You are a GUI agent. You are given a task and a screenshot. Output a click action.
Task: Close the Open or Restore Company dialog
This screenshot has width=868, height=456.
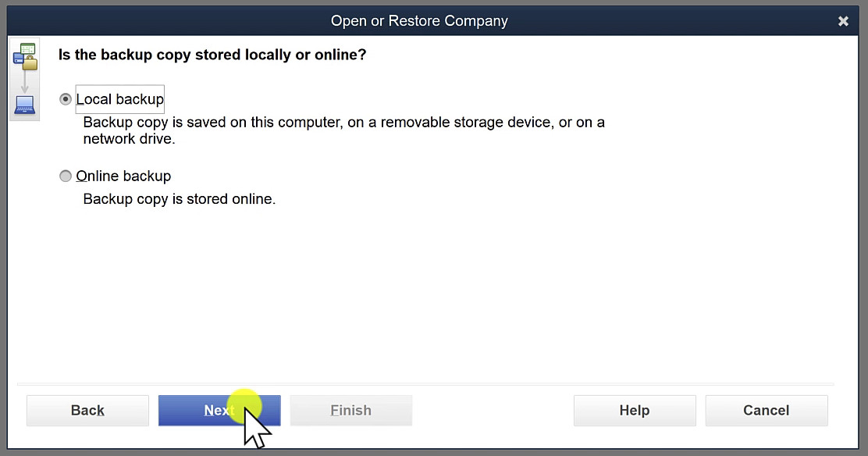(843, 21)
